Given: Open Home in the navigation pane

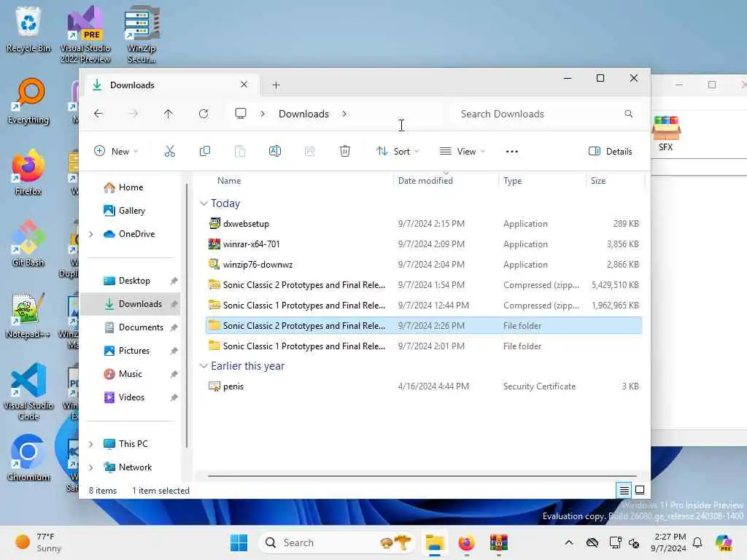Looking at the screenshot, I should click(131, 187).
